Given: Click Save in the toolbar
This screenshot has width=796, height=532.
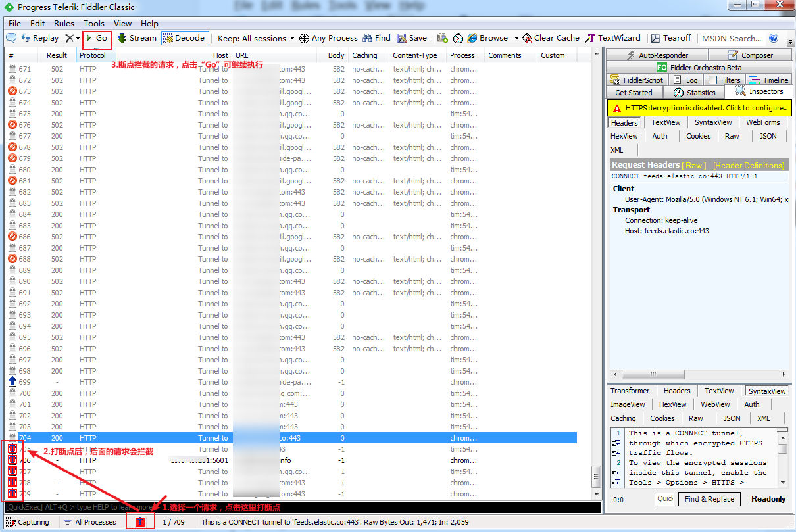Looking at the screenshot, I should point(412,38).
